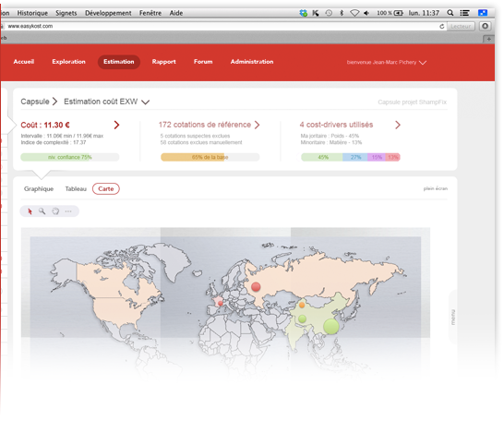The width and height of the screenshot is (504, 445).
Task: Switch to the Graphique view tab
Action: click(x=39, y=188)
